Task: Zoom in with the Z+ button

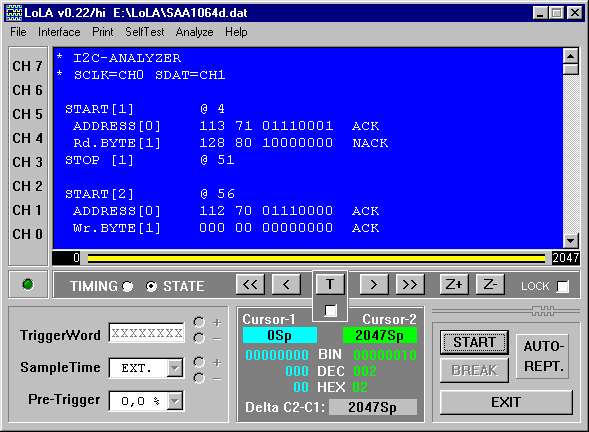Action: (454, 285)
